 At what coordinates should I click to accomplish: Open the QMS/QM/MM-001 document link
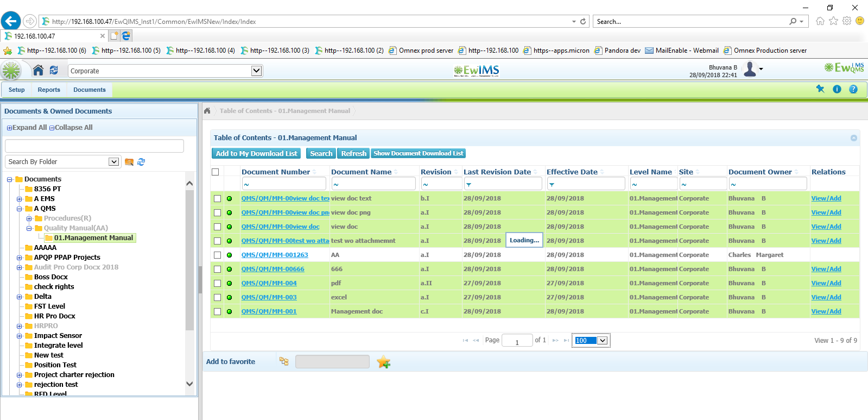[269, 311]
